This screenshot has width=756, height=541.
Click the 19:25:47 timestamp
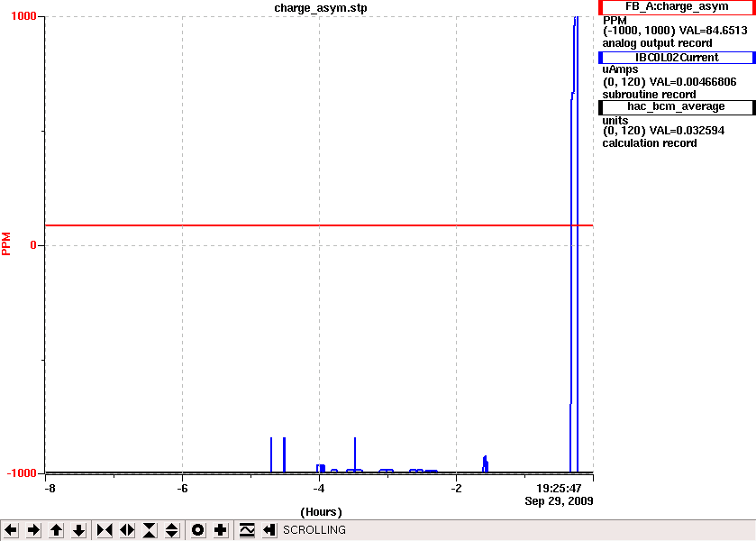(559, 489)
